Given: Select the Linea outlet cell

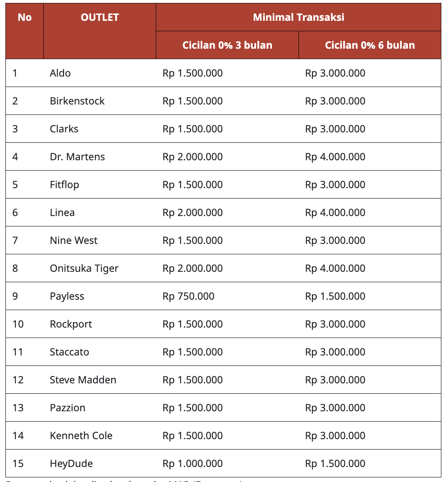Looking at the screenshot, I should point(62,213).
